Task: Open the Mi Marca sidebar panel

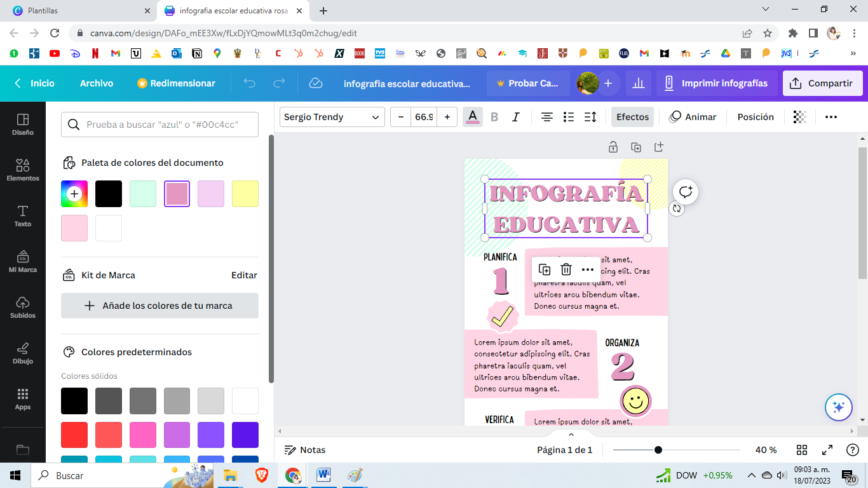Action: point(23,262)
